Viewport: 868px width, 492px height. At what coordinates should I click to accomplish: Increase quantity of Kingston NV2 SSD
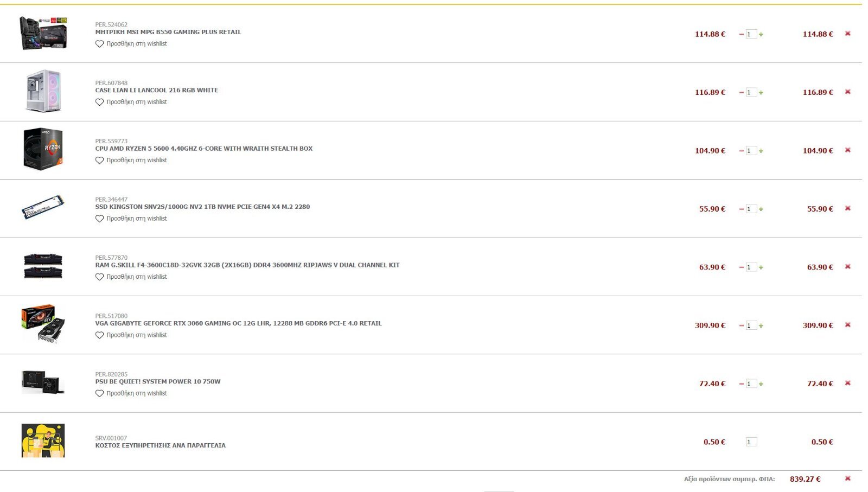(761, 209)
